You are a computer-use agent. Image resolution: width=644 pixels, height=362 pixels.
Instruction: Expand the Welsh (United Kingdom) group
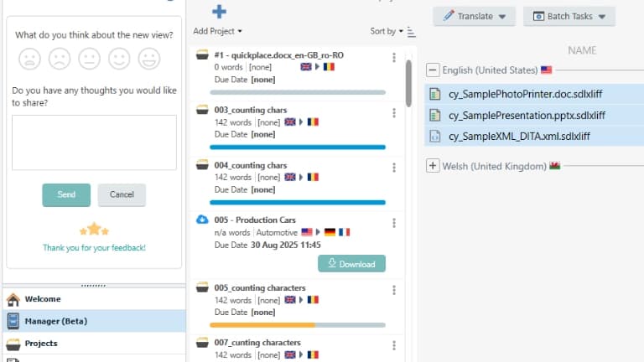pyautogui.click(x=433, y=166)
